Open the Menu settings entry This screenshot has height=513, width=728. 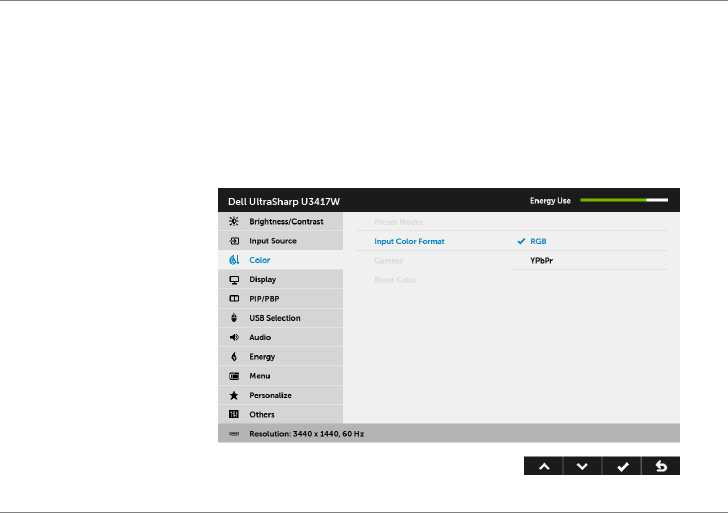280,376
